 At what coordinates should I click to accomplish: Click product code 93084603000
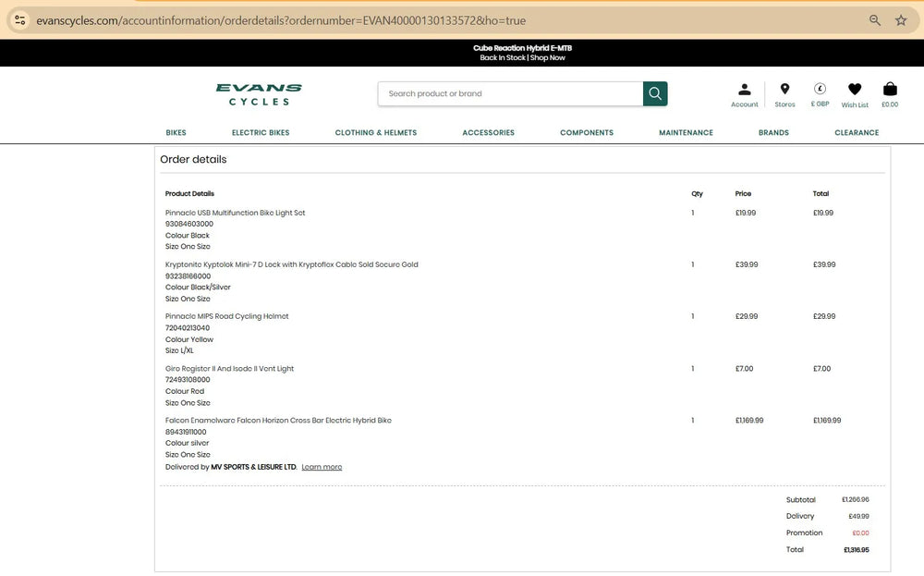(189, 224)
